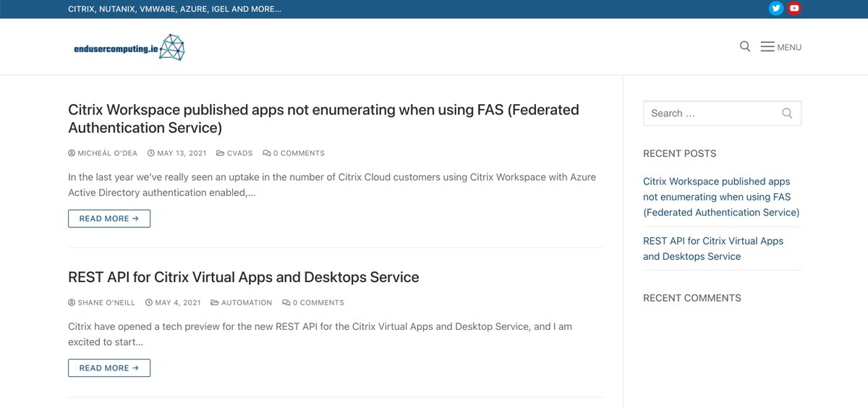Open the YouTube social icon
The width and height of the screenshot is (868, 408).
[x=794, y=9]
